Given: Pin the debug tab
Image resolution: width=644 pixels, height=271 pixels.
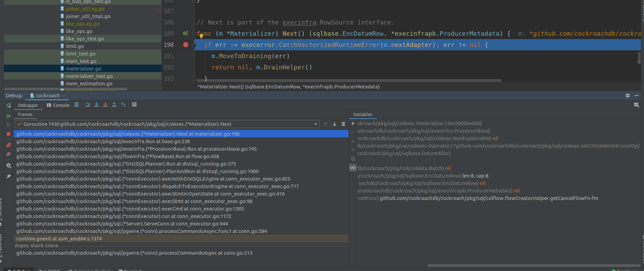Looking at the screenshot, I should 9,176.
